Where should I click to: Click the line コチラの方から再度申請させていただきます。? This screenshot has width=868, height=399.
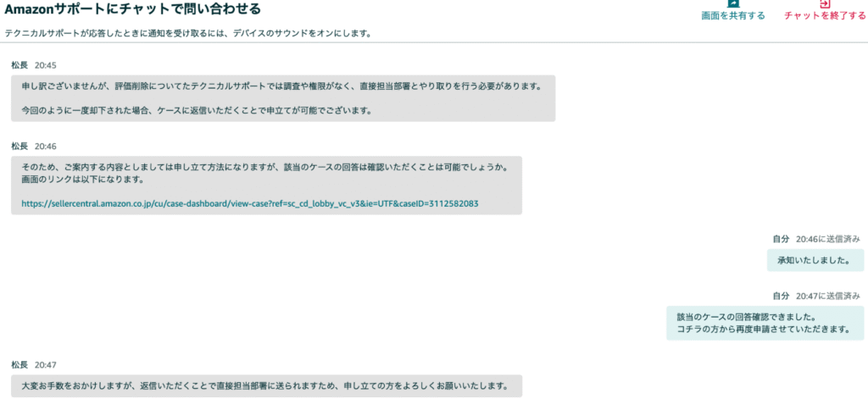pos(764,330)
